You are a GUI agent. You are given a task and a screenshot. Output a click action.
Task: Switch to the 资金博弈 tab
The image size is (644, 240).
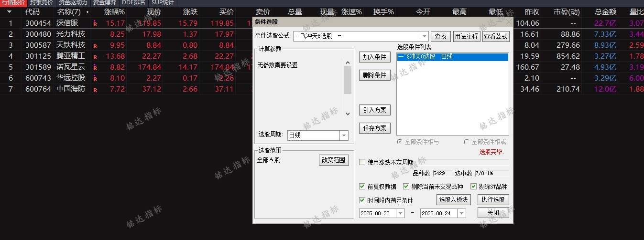tap(105, 3)
